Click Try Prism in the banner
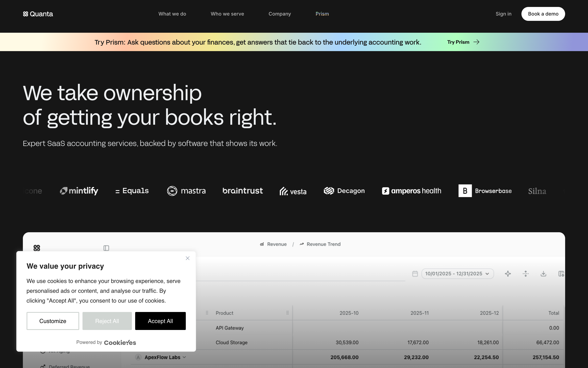Screen dimensions: 588x368 coord(458,42)
